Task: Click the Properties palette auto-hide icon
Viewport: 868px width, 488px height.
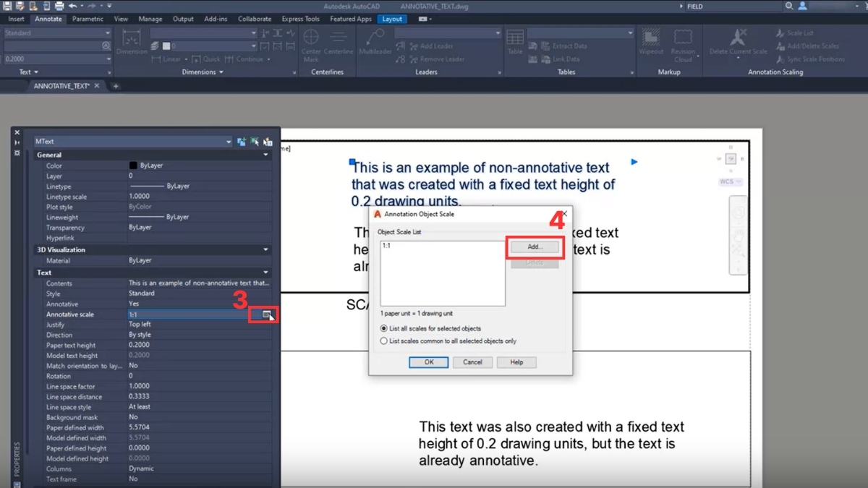Action: (x=17, y=142)
